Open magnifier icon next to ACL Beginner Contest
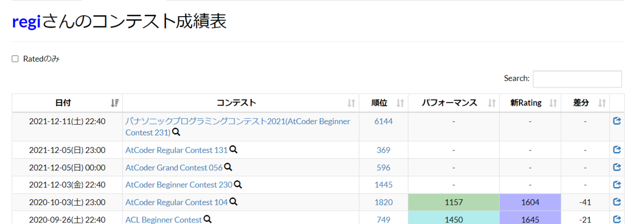Screen dimensions: 644x224 click(x=207, y=219)
